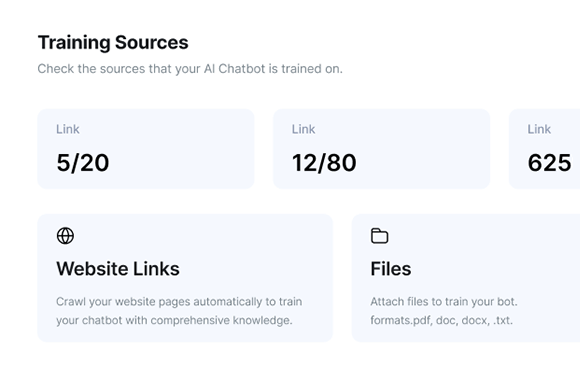Click the Link label above 5/20
This screenshot has width=580, height=380.
68,129
